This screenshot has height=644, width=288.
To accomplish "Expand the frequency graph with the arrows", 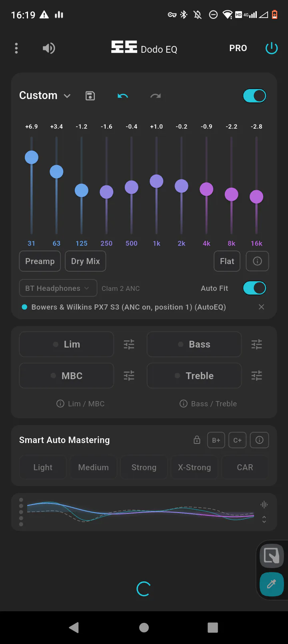I will coord(264,519).
